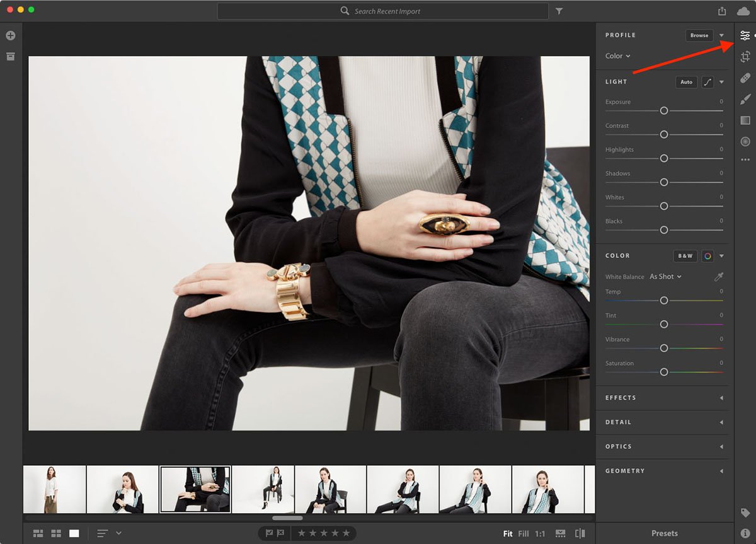Click the Browse profile button
The height and width of the screenshot is (544, 756).
pos(699,35)
